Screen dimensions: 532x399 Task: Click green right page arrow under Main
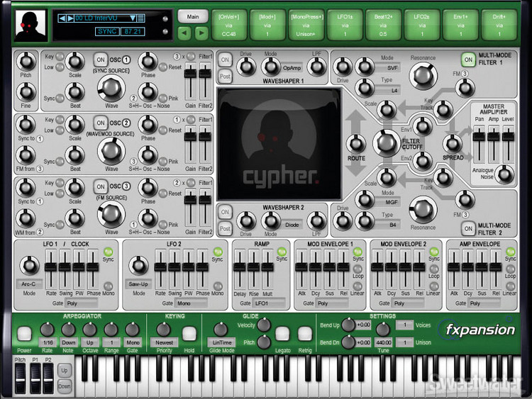point(201,33)
